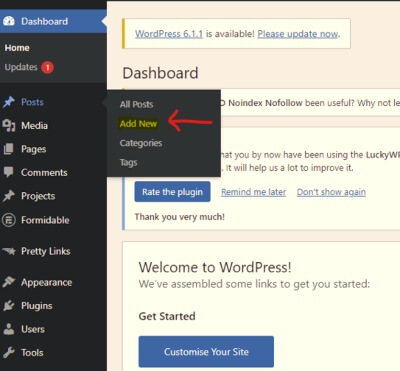Click the Appearance paintbrush icon

pos(9,282)
